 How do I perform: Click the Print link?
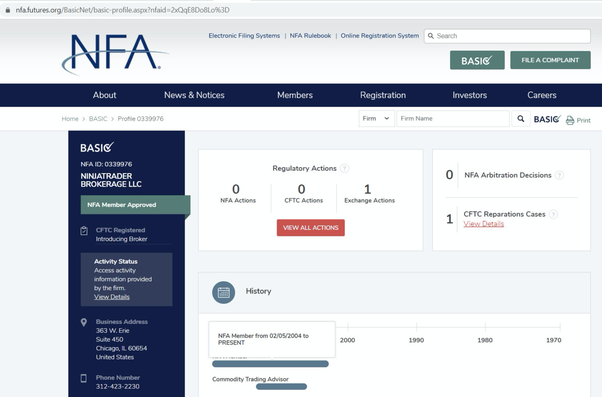point(583,120)
